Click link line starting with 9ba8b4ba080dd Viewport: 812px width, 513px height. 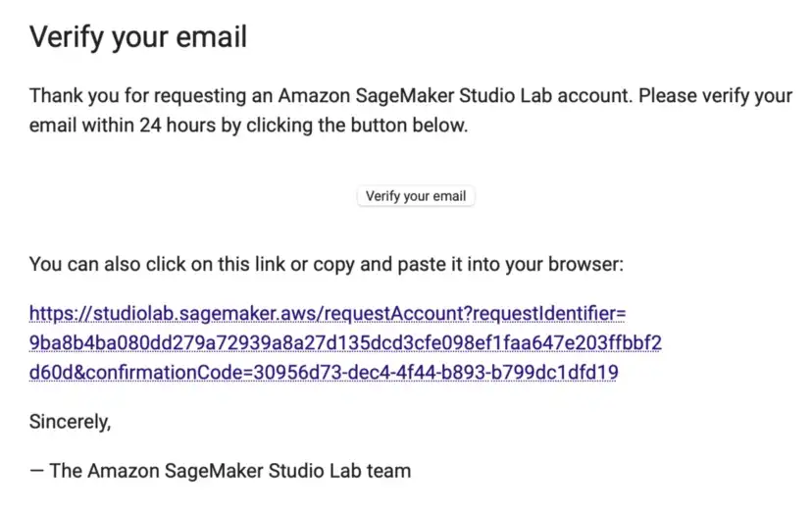345,342
